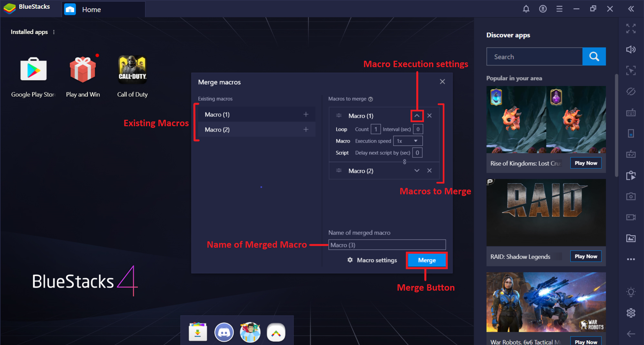Play Now for Rise of Kingdoms
This screenshot has height=345, width=644.
click(586, 163)
